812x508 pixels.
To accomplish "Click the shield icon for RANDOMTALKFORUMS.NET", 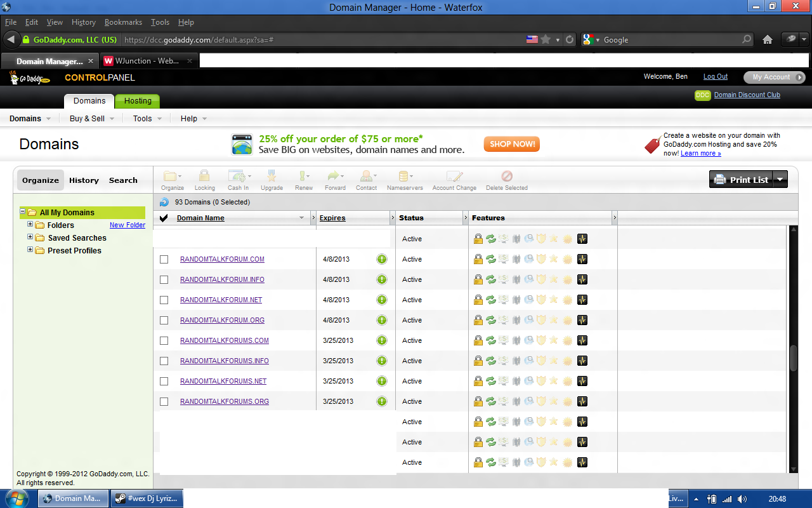I will (x=541, y=381).
